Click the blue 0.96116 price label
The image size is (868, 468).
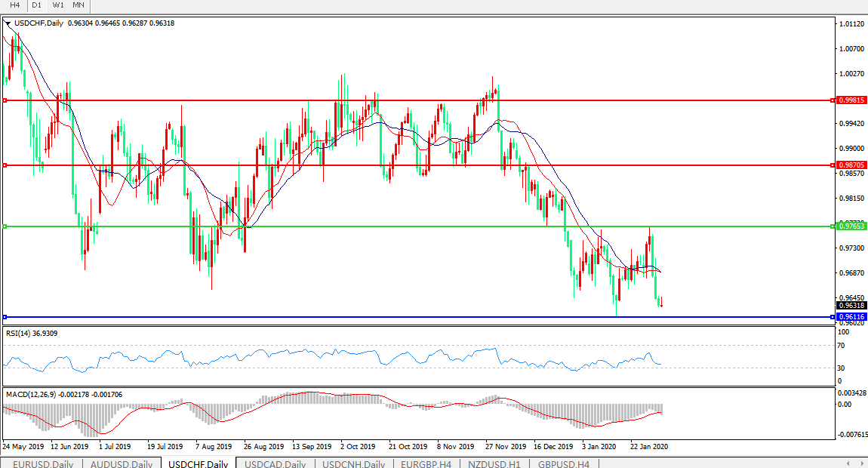pos(851,316)
